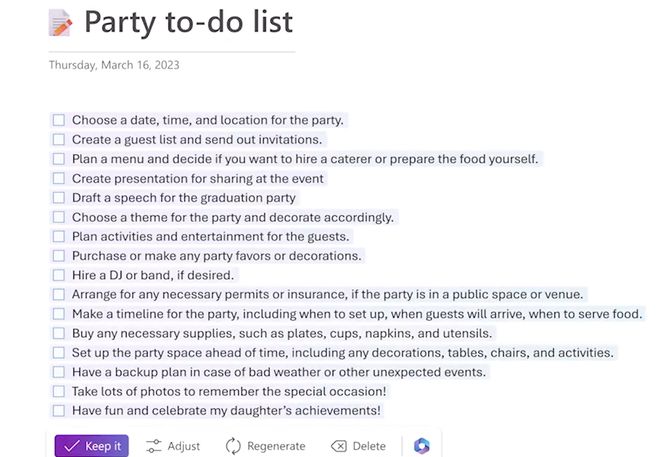This screenshot has height=457, width=660.
Task: Mark 'Hire a DJ or band' complete
Action: 59,275
